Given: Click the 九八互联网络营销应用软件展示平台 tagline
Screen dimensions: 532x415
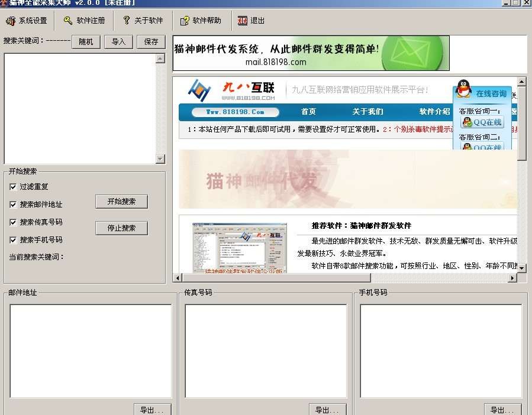Looking at the screenshot, I should (360, 90).
